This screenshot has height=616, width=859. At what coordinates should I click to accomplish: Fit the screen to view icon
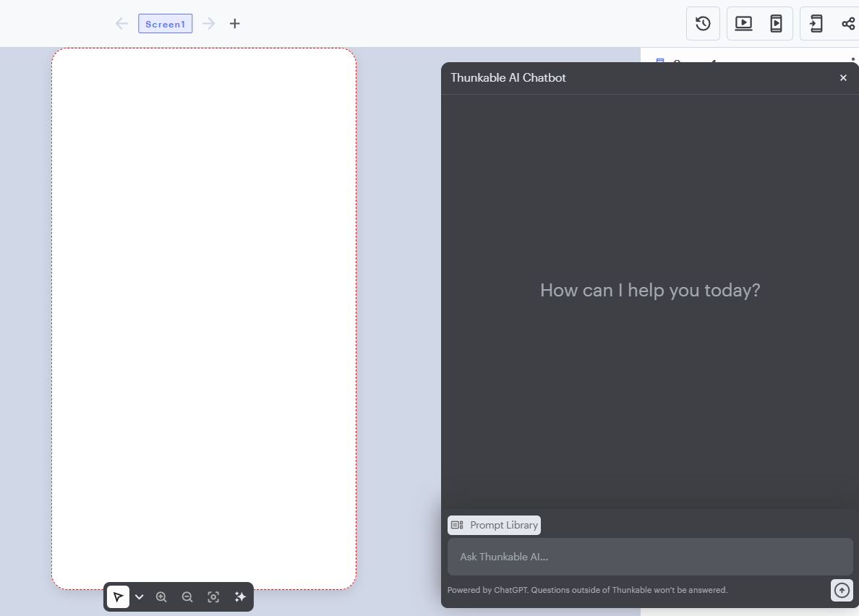coord(213,597)
